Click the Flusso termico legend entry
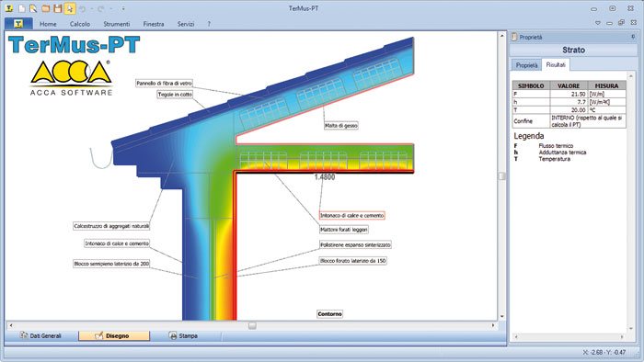Image resolution: width=644 pixels, height=362 pixels. point(556,145)
